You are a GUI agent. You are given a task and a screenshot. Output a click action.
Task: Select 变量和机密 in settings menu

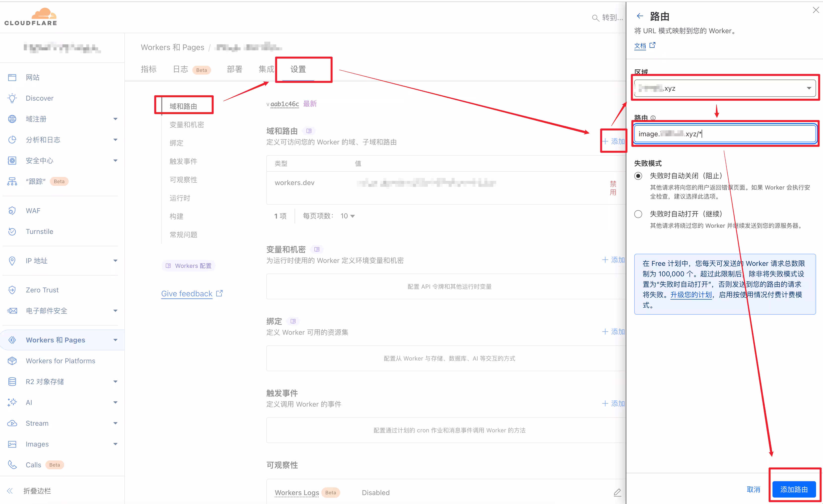[x=187, y=125]
